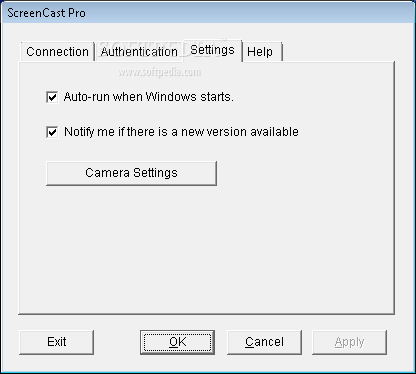The image size is (416, 374).
Task: Click the greyed-out Apply button
Action: [349, 342]
